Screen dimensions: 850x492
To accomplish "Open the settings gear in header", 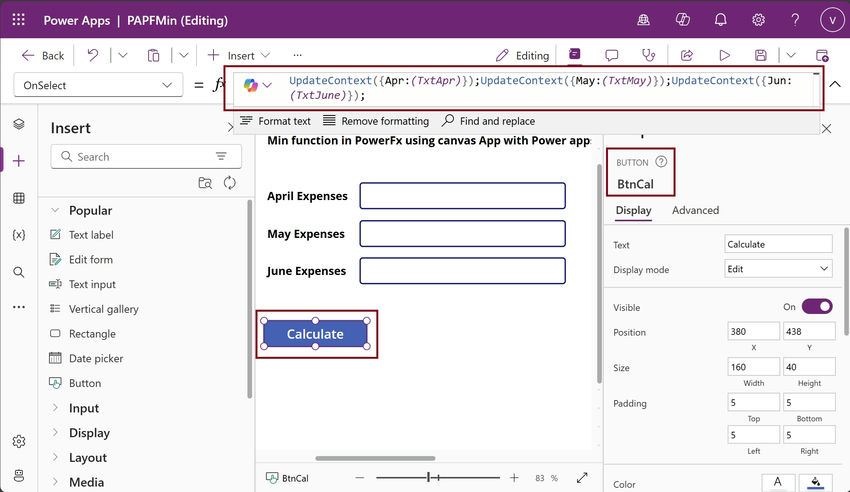I will (x=758, y=20).
